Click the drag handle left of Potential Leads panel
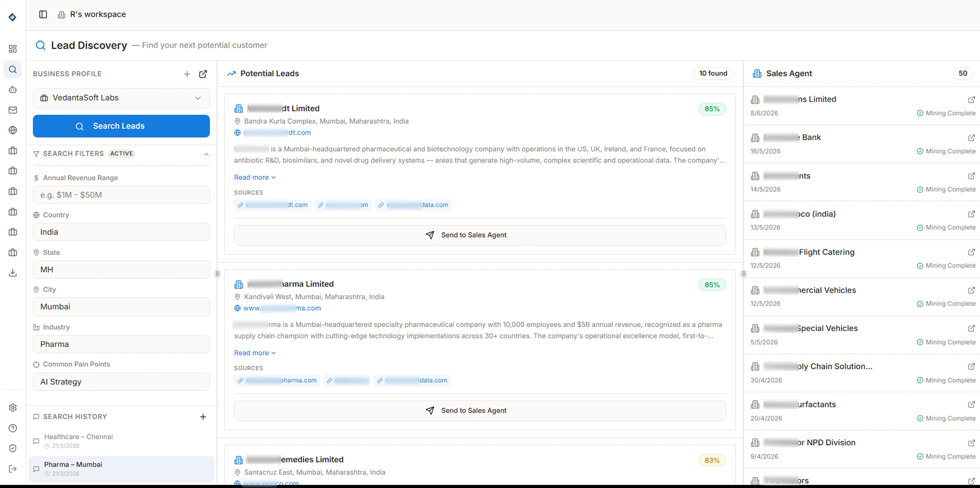The width and height of the screenshot is (980, 488). pyautogui.click(x=217, y=274)
